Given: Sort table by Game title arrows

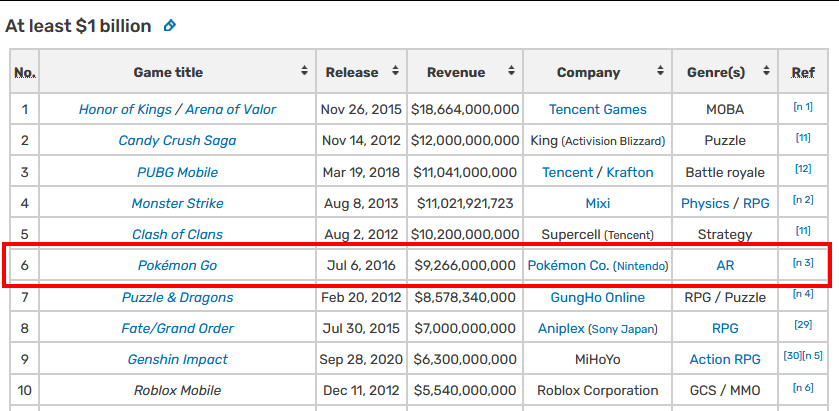Looking at the screenshot, I should (304, 71).
